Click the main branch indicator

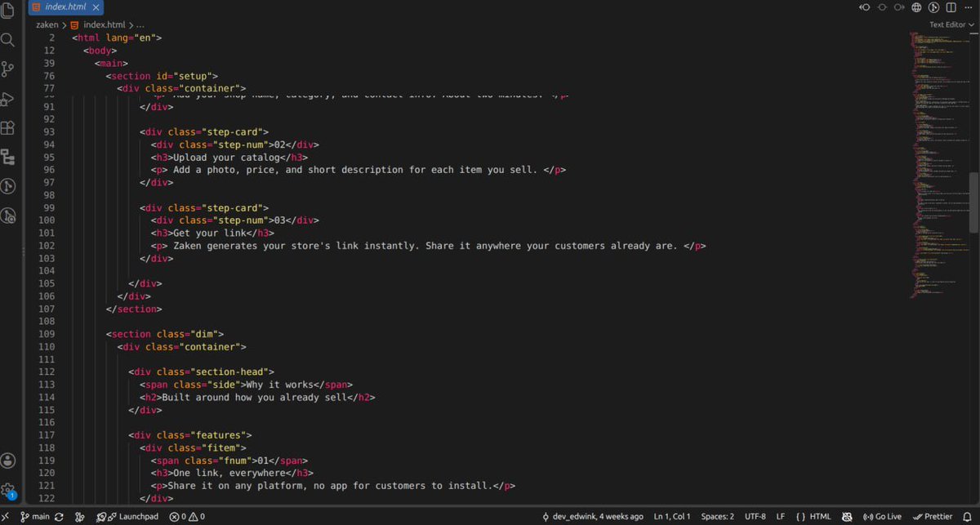pos(35,517)
